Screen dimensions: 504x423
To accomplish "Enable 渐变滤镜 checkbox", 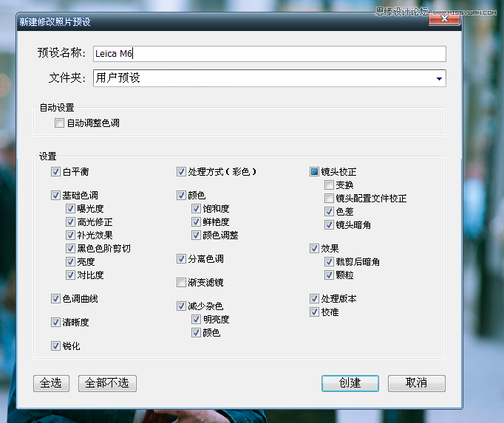I will 181,282.
